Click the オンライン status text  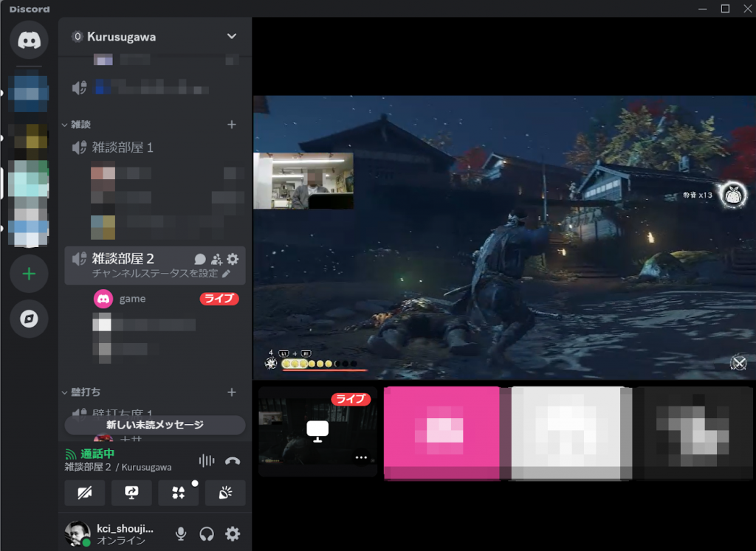(120, 541)
